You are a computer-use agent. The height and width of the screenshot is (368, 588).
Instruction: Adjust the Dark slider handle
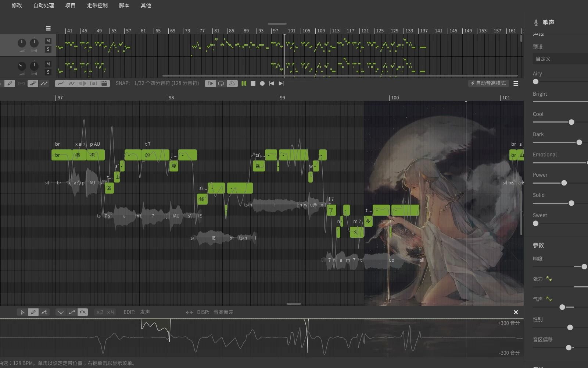tap(579, 142)
